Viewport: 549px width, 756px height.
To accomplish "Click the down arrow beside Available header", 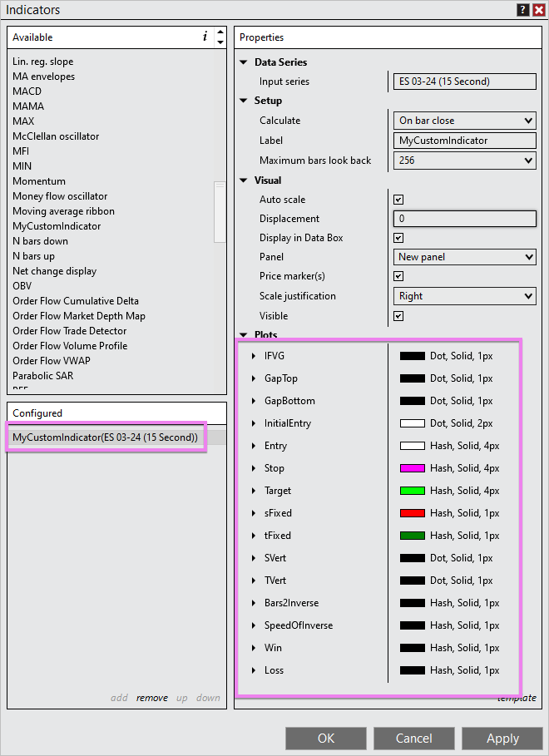I will (x=220, y=42).
